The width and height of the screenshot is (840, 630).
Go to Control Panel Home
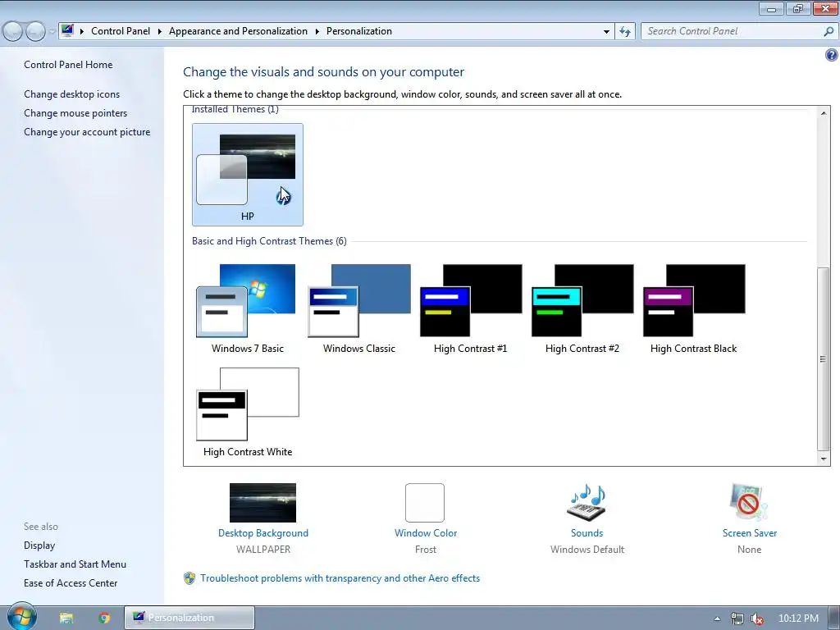click(68, 64)
